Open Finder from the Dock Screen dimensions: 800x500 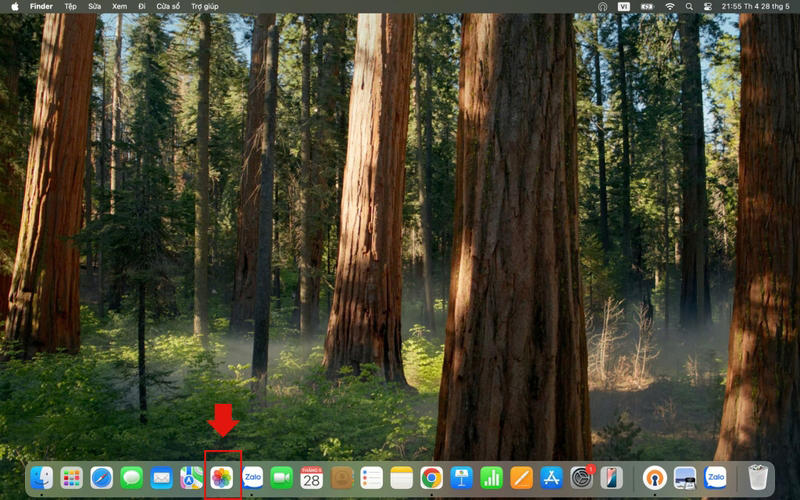pyautogui.click(x=41, y=478)
